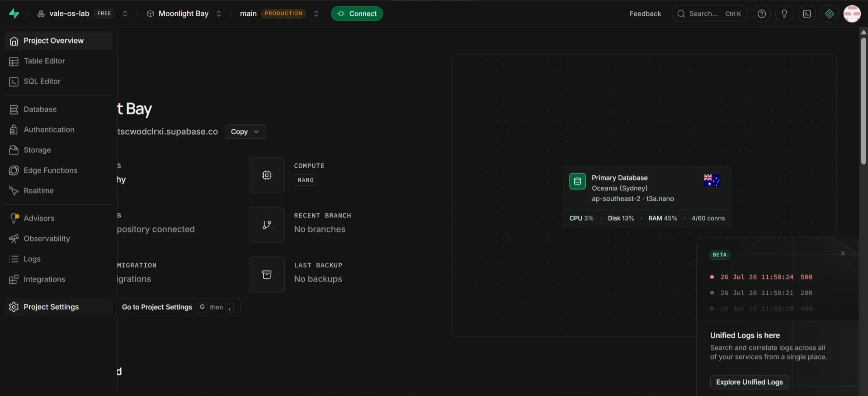This screenshot has width=868, height=396.
Task: Click Moonlight Bay project name
Action: click(184, 14)
